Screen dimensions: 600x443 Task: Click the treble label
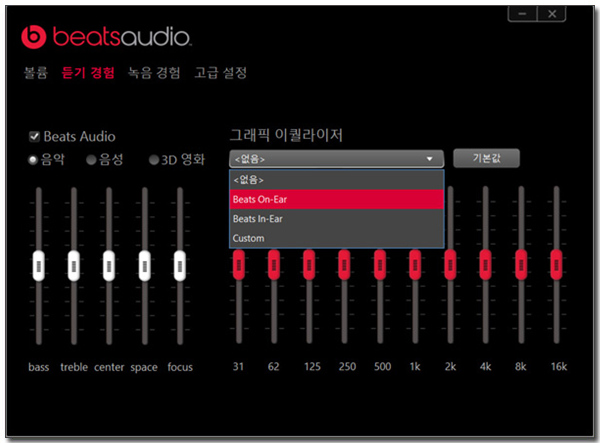click(x=74, y=367)
